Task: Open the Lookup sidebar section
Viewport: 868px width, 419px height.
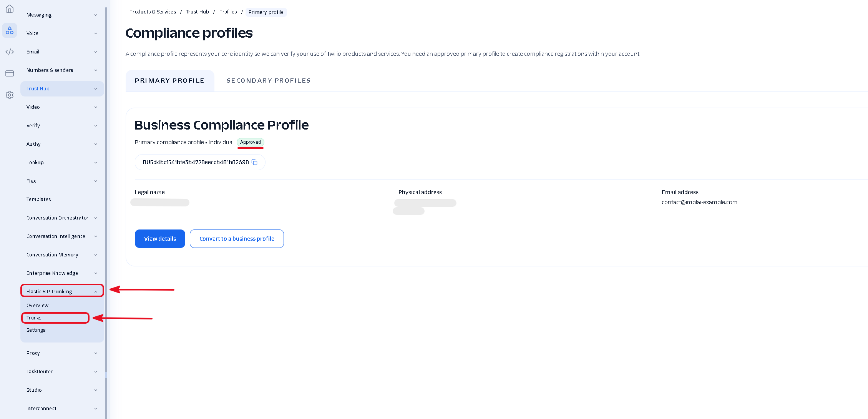Action: point(62,163)
